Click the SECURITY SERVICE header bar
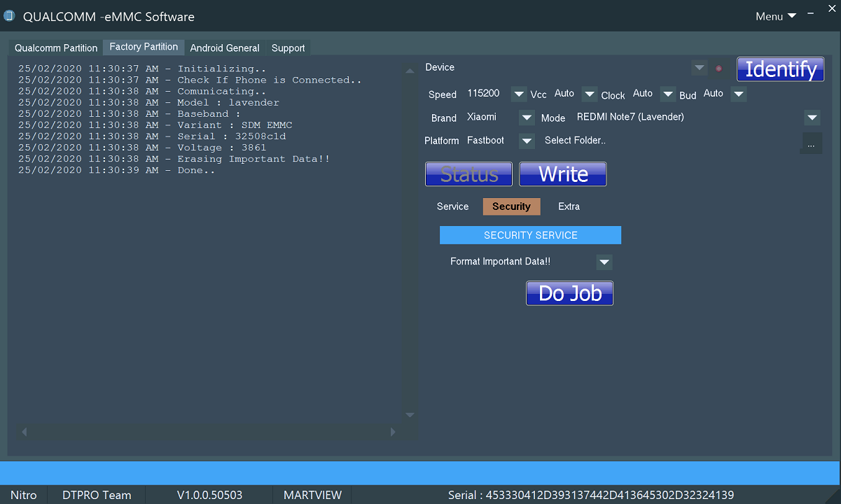The height and width of the screenshot is (504, 841). click(x=530, y=235)
